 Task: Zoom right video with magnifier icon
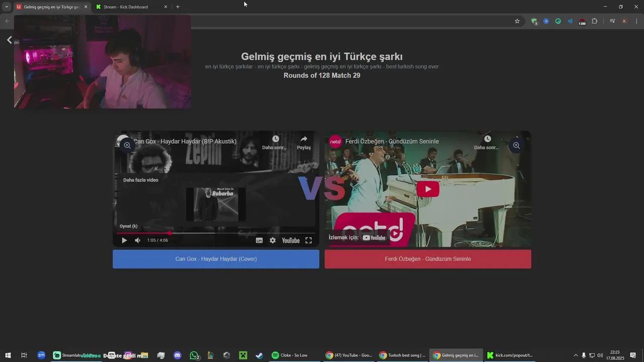coord(516,145)
